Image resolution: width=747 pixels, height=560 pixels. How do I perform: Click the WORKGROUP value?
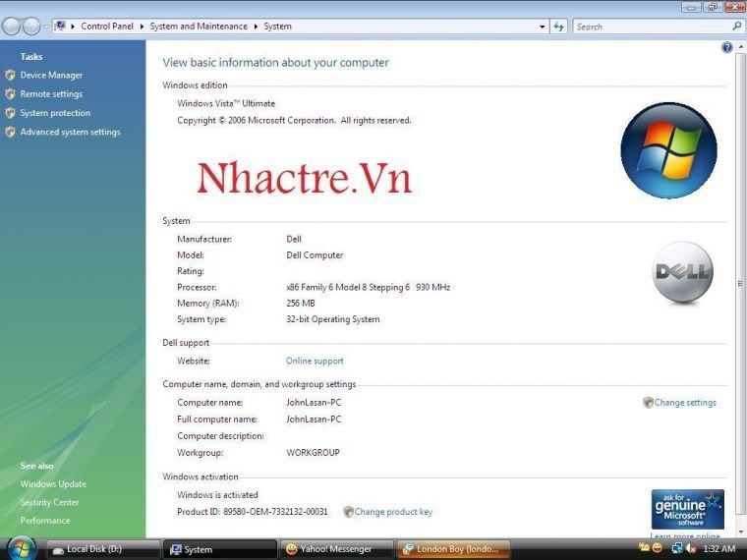pyautogui.click(x=313, y=452)
